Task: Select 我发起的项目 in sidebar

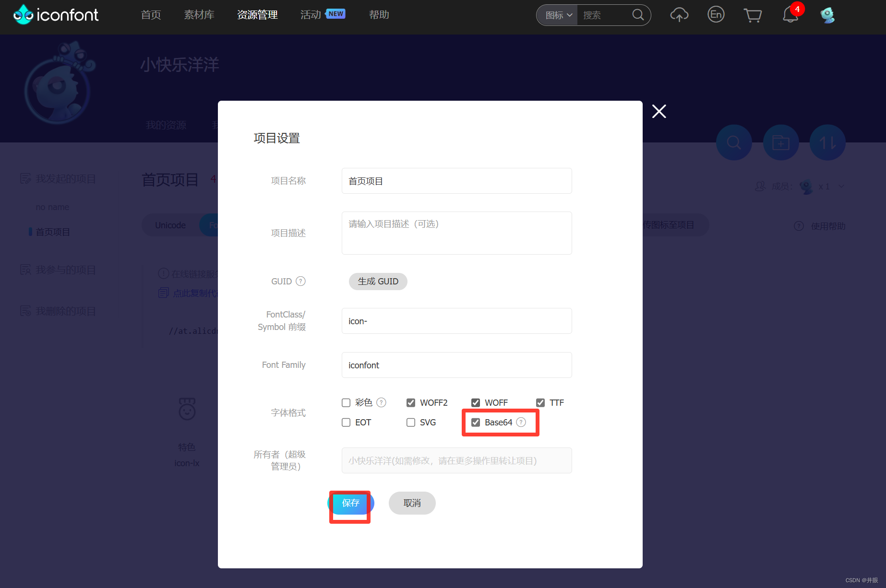Action: (66, 179)
